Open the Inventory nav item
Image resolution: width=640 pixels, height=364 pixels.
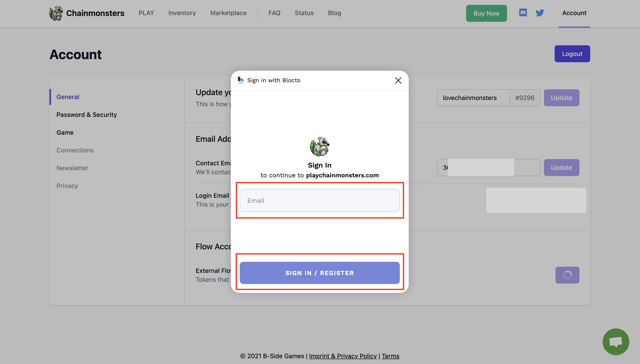coord(182,13)
